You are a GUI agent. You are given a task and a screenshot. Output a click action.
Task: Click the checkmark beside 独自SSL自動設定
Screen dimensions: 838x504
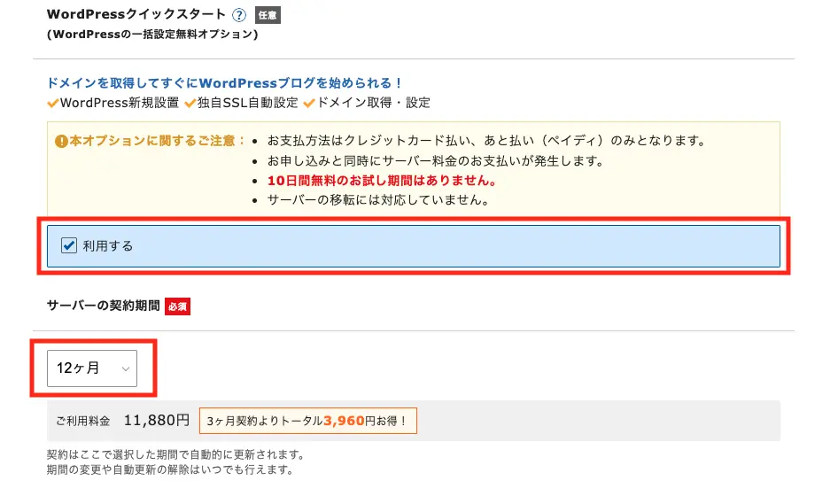pyautogui.click(x=190, y=103)
